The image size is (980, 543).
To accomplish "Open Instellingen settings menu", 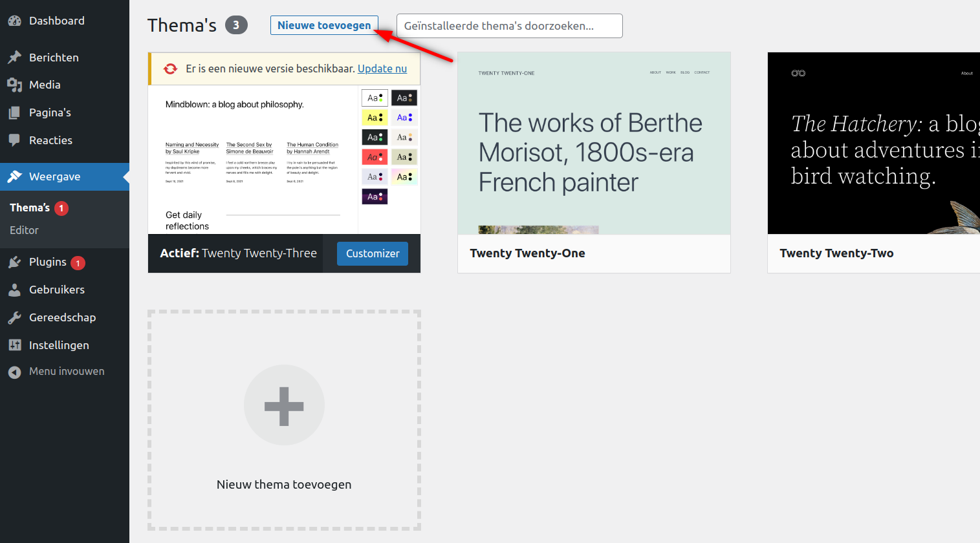I will [65, 345].
